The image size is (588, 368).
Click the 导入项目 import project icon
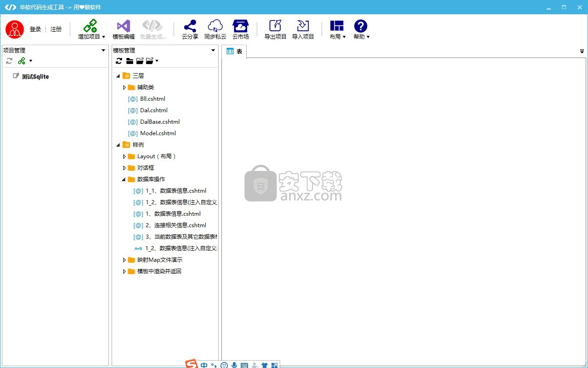point(303,26)
